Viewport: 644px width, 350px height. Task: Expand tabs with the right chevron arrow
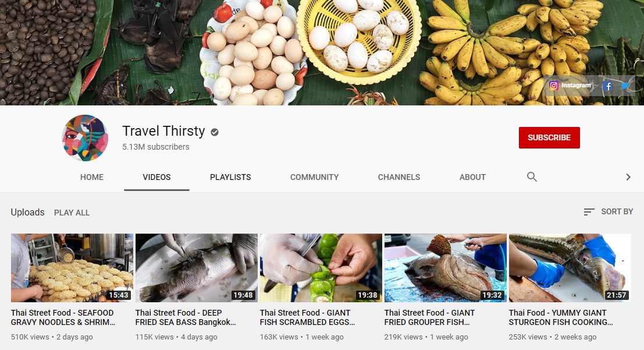(x=628, y=177)
